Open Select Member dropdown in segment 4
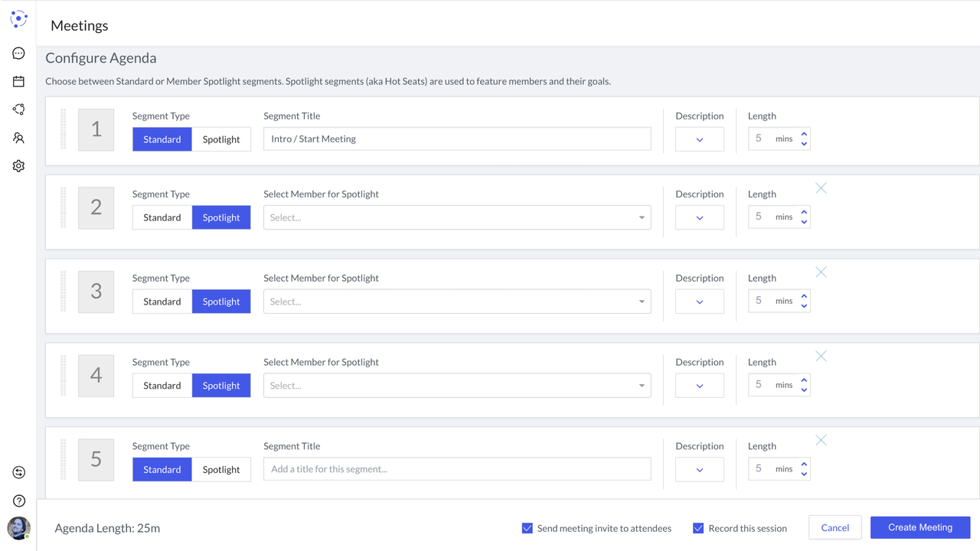 [457, 386]
